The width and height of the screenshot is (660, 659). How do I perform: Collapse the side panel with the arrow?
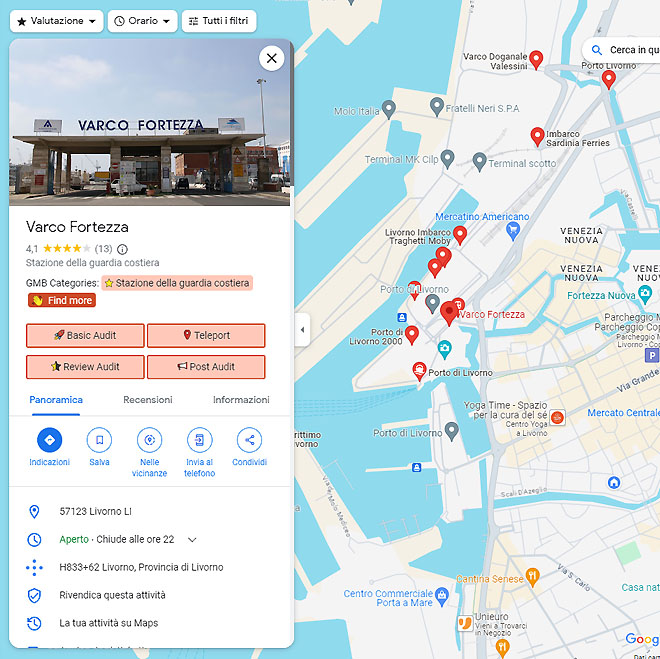[x=302, y=330]
